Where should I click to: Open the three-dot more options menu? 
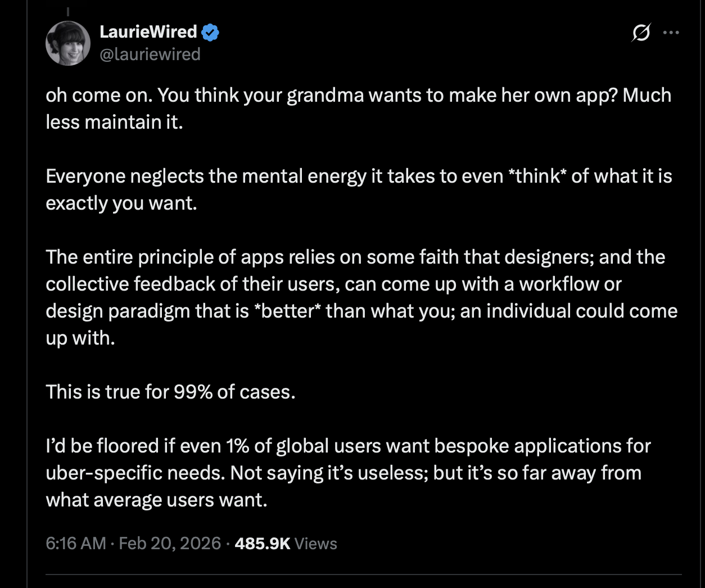click(671, 33)
